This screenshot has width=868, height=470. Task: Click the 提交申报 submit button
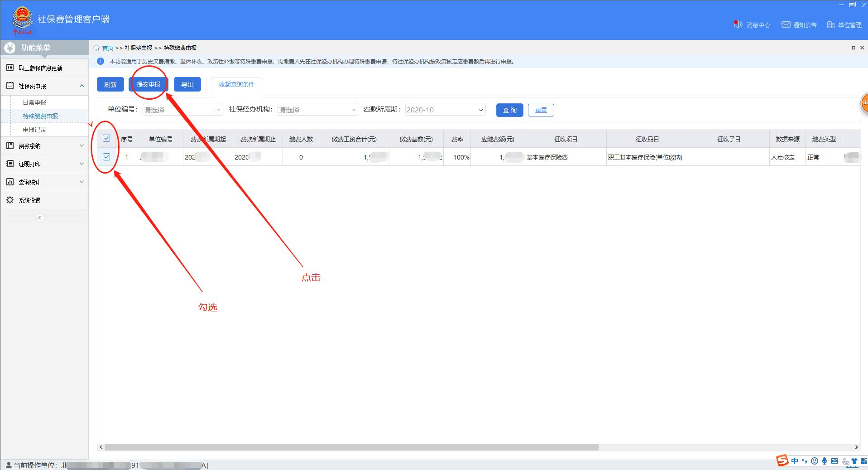tap(149, 84)
